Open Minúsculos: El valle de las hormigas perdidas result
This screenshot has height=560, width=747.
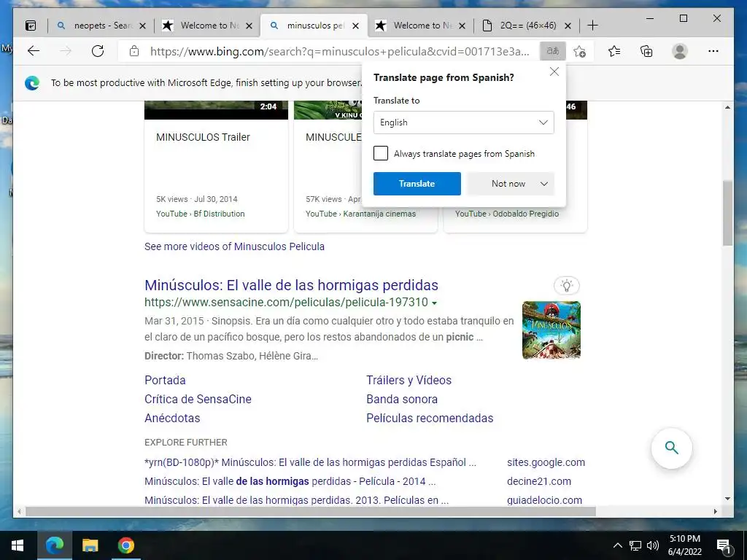[291, 285]
